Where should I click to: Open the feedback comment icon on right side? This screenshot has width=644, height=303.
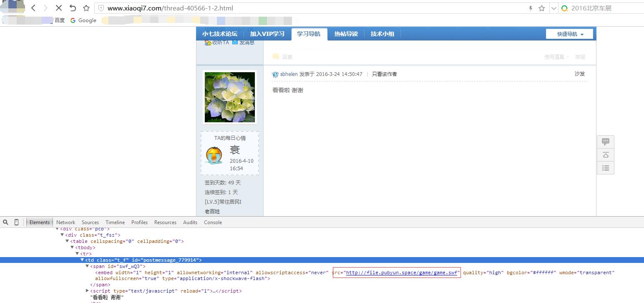click(605, 141)
